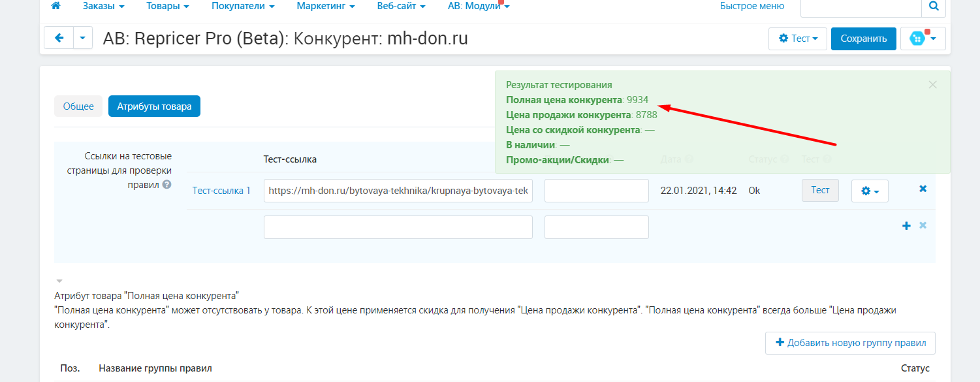Click the back arrow button

[x=59, y=38]
